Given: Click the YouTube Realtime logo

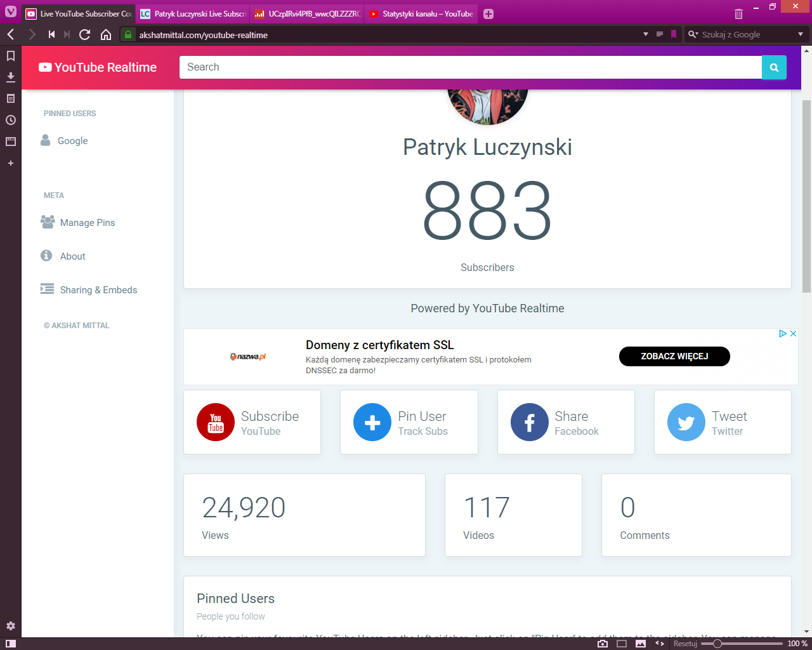Looking at the screenshot, I should 98,67.
